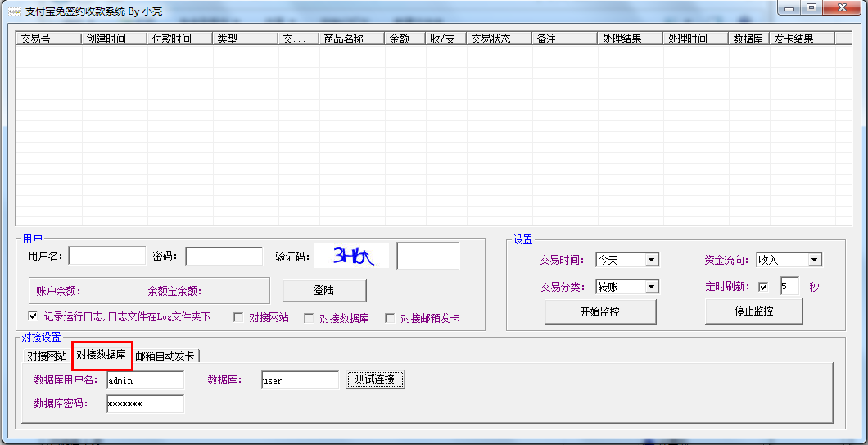Enable 对接网站 checkbox

pyautogui.click(x=238, y=318)
